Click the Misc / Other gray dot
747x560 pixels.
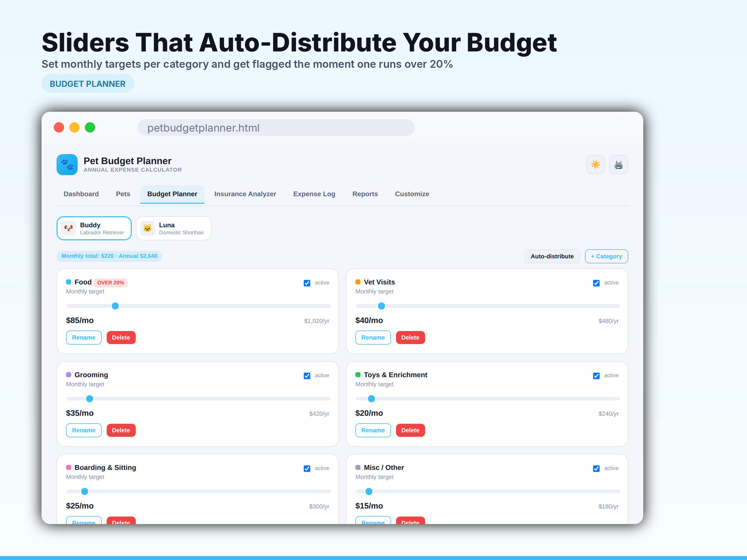(x=358, y=468)
